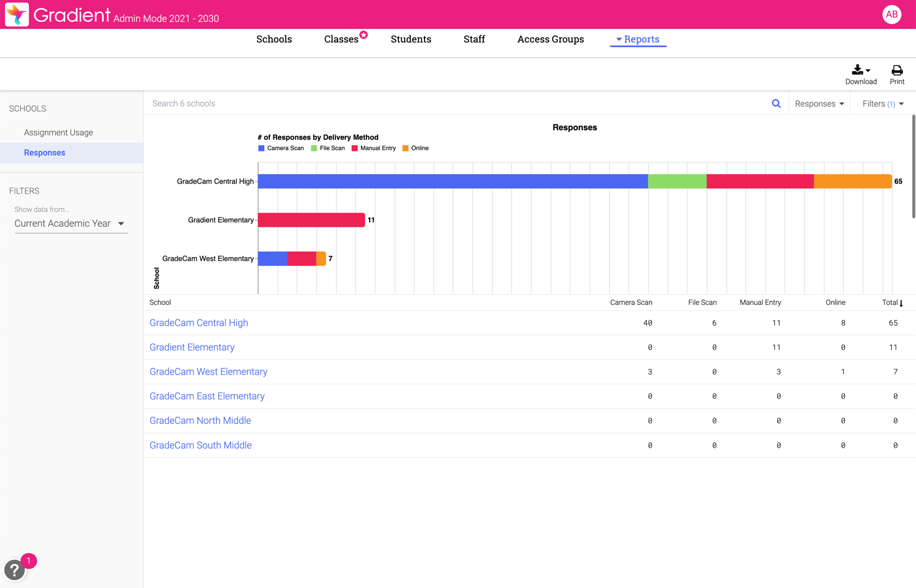Image resolution: width=916 pixels, height=588 pixels.
Task: Open Gradient Elementary school link
Action: point(192,347)
